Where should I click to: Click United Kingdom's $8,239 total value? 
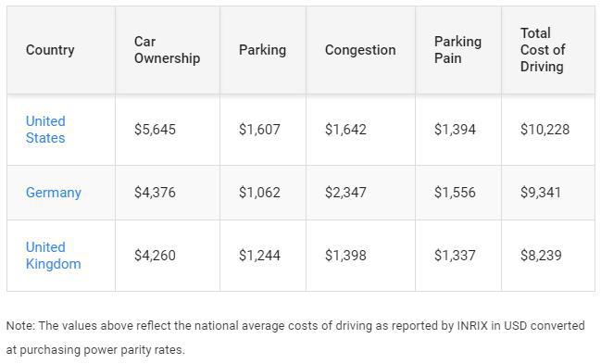[541, 255]
